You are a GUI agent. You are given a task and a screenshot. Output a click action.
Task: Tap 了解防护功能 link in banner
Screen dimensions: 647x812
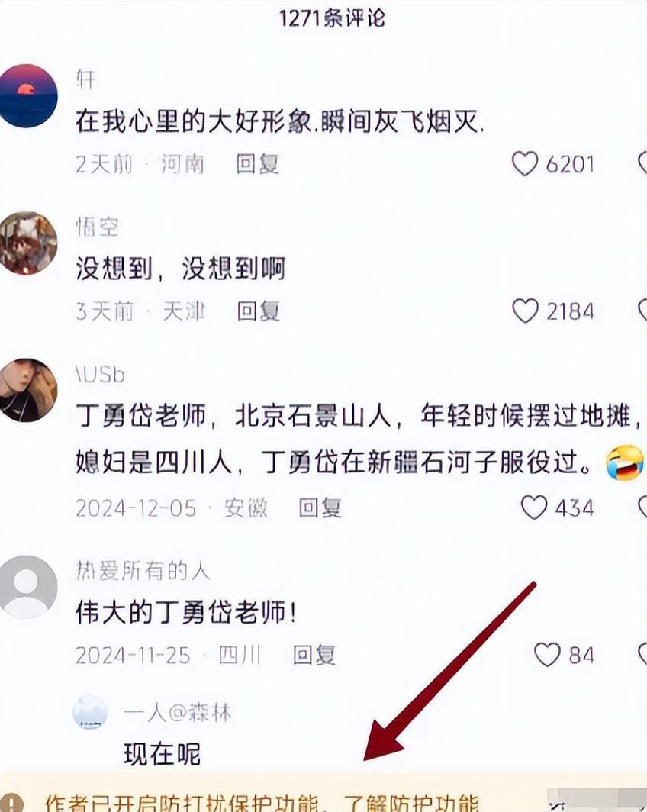point(411,802)
